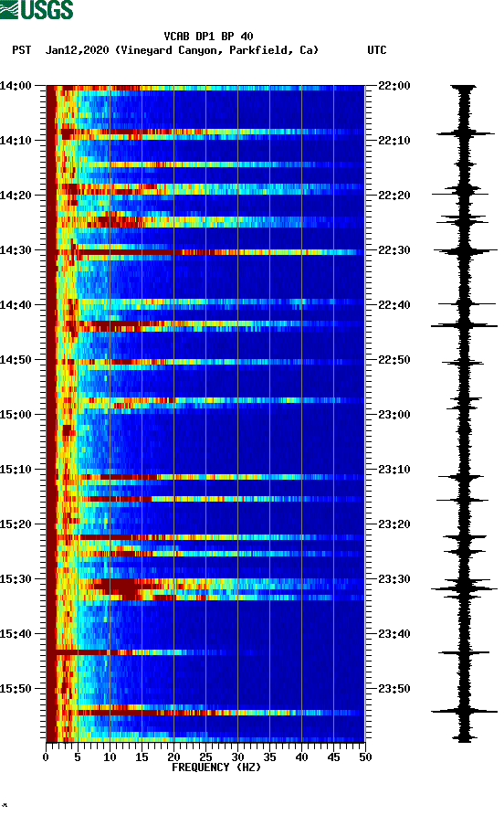Viewport: 504px width, 815px height.
Task: Click the 23:10 UTC time label
Action: point(394,470)
